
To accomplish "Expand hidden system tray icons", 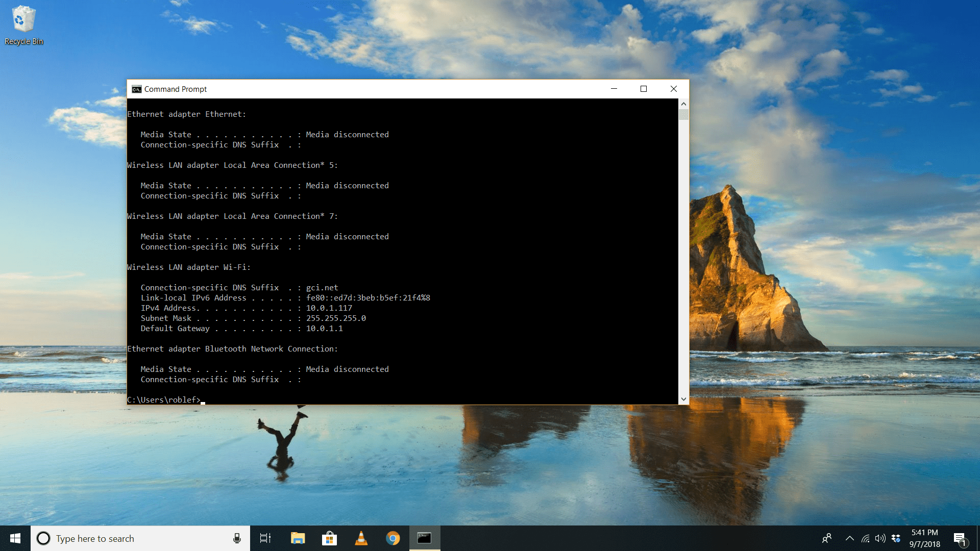I will pos(849,538).
